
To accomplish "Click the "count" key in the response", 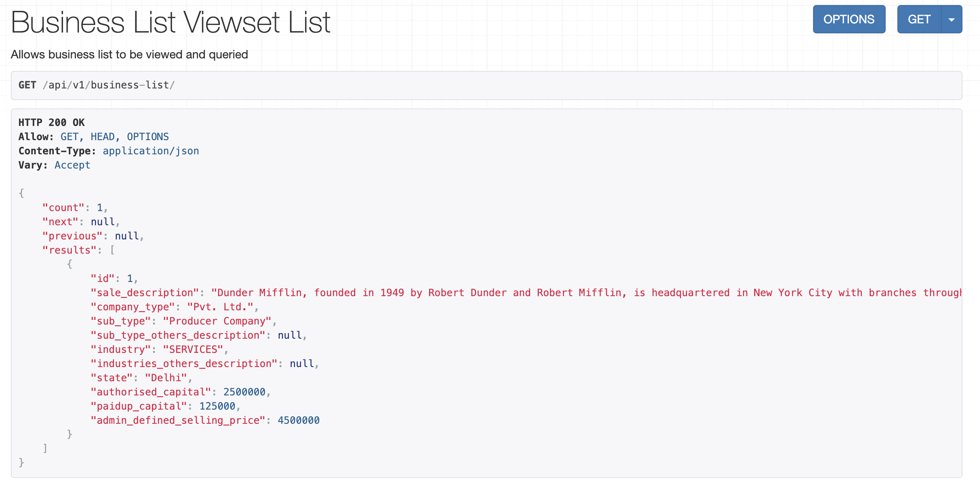I will (x=63, y=208).
